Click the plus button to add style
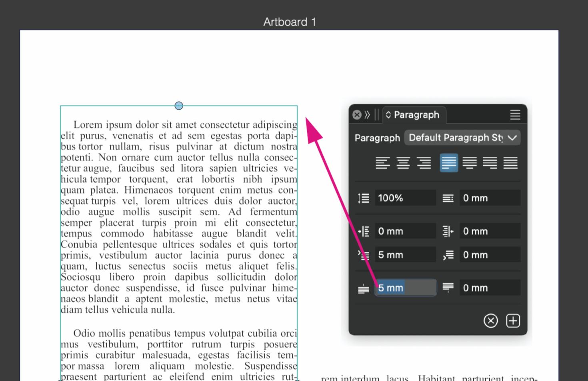Viewport: 588px width, 381px height. (x=513, y=321)
